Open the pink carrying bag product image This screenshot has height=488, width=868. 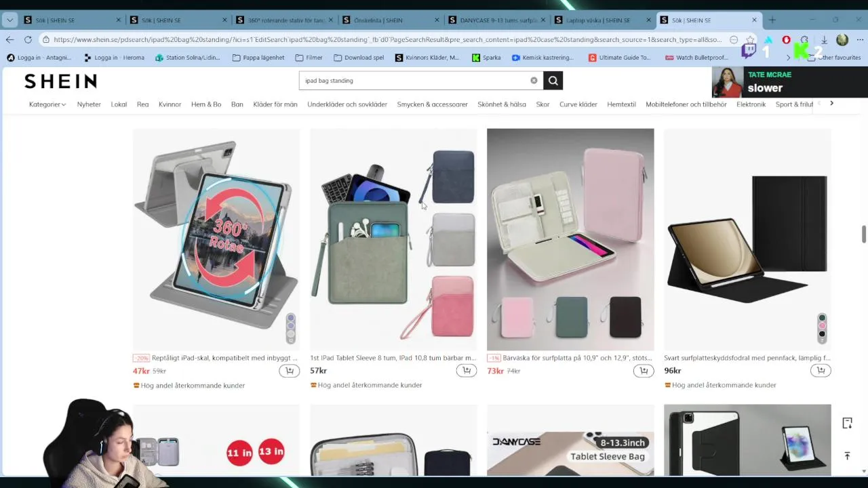click(x=570, y=239)
